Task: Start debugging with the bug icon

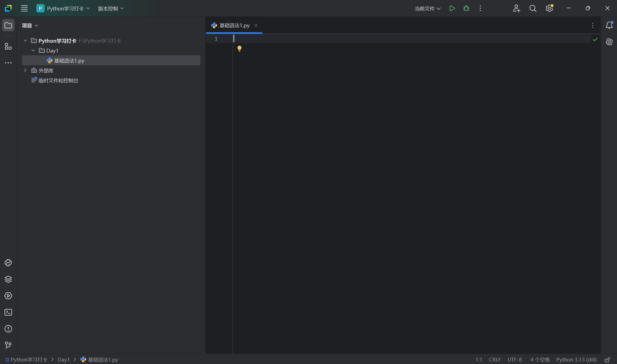Action: (466, 9)
